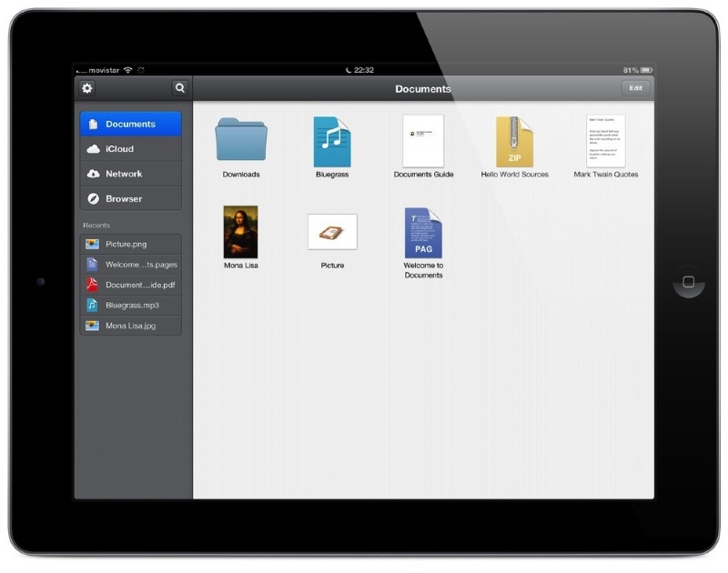This screenshot has height=573, width=728.
Task: Switch to iCloud in the sidebar
Action: tap(130, 149)
